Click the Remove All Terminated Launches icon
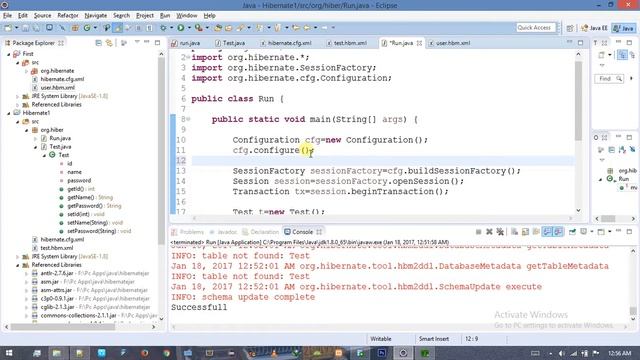Viewport: 640px width, 360px height. pos(500,232)
